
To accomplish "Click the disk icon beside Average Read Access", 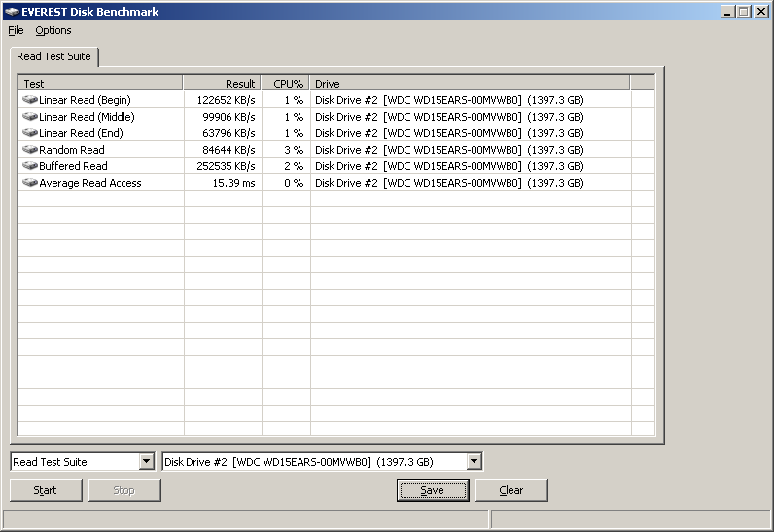I will [x=30, y=183].
